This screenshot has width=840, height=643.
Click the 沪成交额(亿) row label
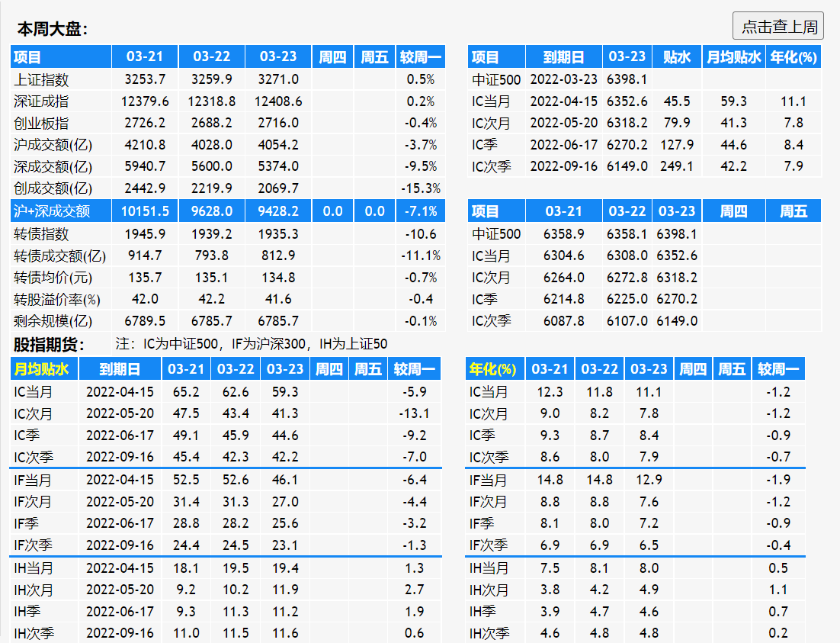[53, 145]
